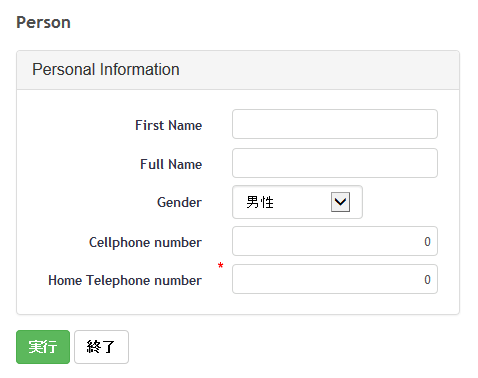The height and width of the screenshot is (378, 478).
Task: Focus the Home Telephone number field
Action: coord(335,279)
